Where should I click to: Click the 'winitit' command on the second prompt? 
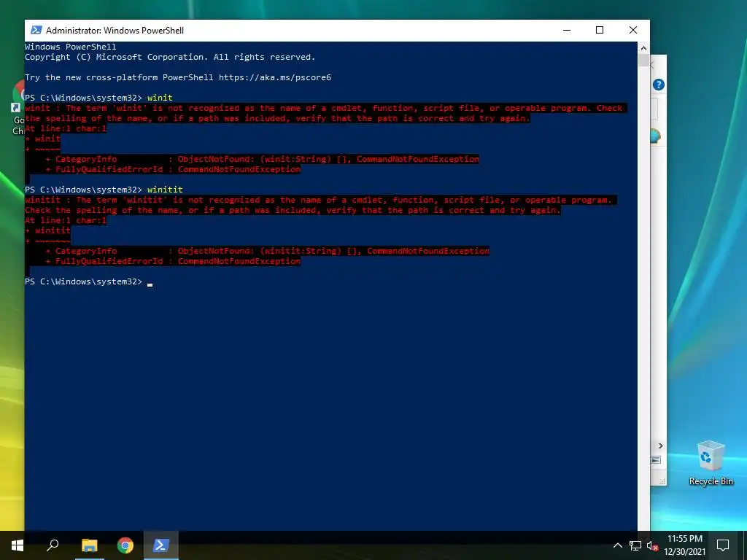coord(165,190)
